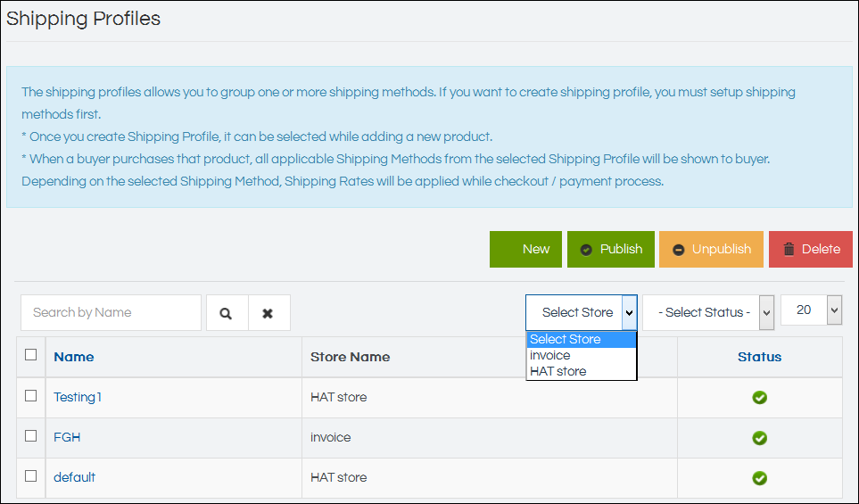859x504 pixels.
Task: Click the Shipping Profiles page heading
Action: tap(83, 19)
